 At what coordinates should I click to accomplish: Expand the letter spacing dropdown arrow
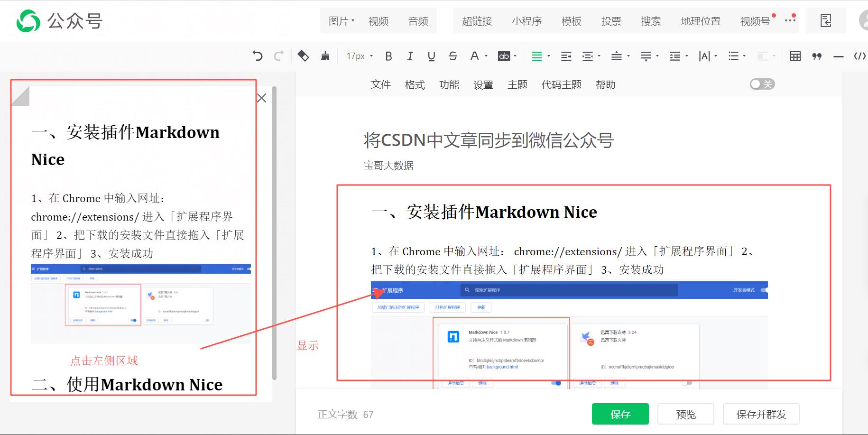[716, 56]
